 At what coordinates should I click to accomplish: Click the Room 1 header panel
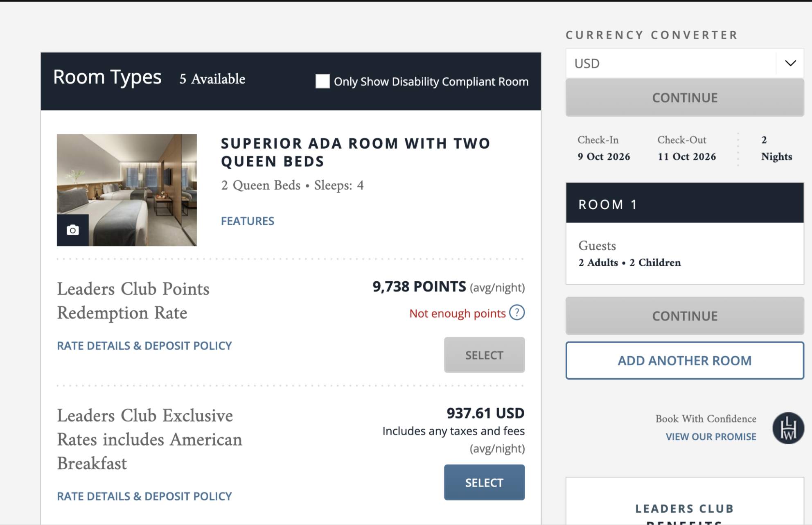[685, 203]
